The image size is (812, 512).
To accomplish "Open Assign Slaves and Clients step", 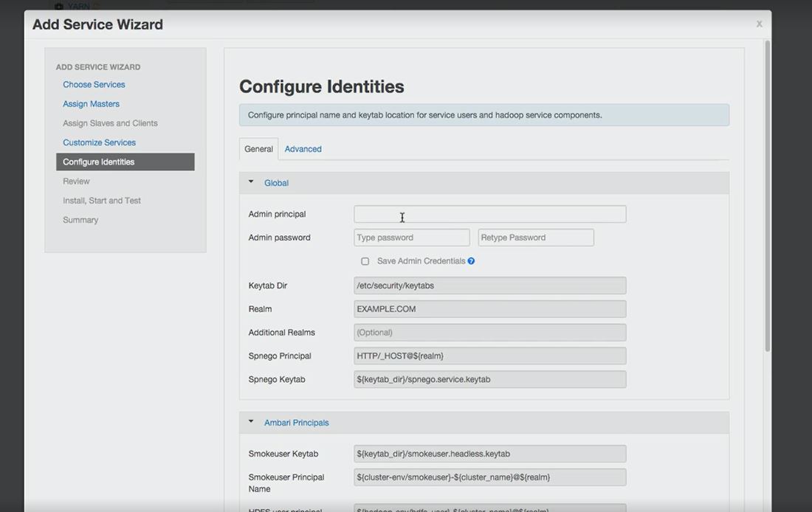I will tap(109, 122).
